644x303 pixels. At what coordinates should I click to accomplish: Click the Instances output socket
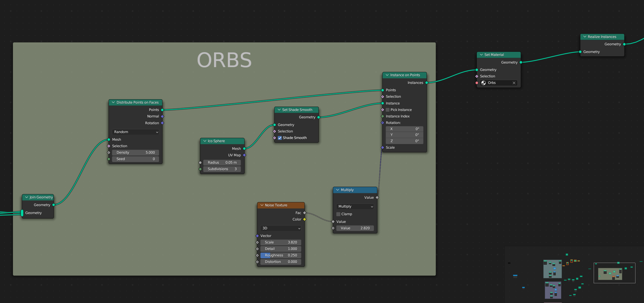[x=426, y=83]
